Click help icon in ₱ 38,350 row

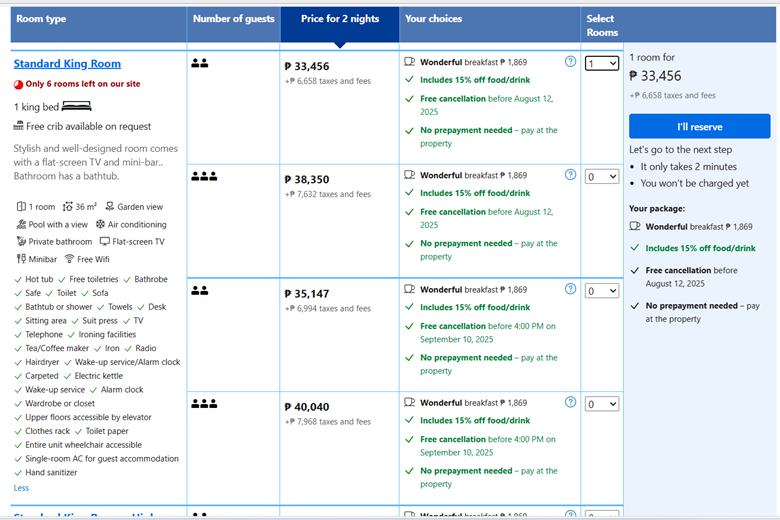[x=570, y=175]
